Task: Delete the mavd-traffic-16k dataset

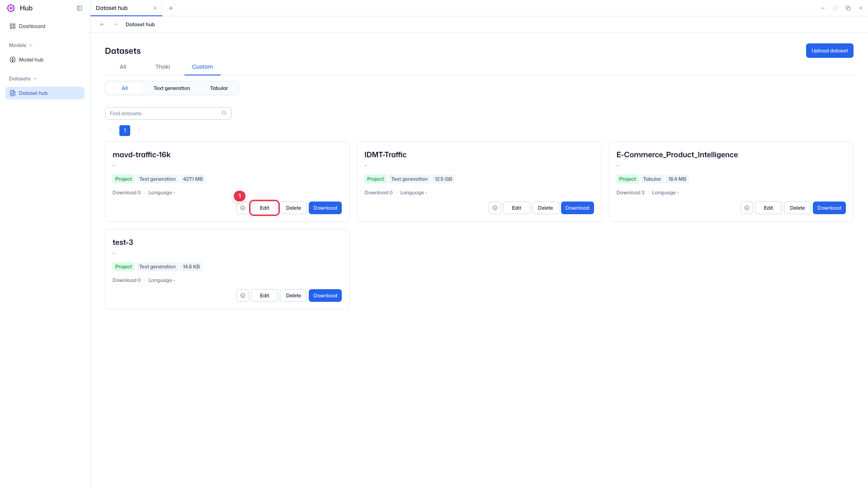Action: click(293, 208)
